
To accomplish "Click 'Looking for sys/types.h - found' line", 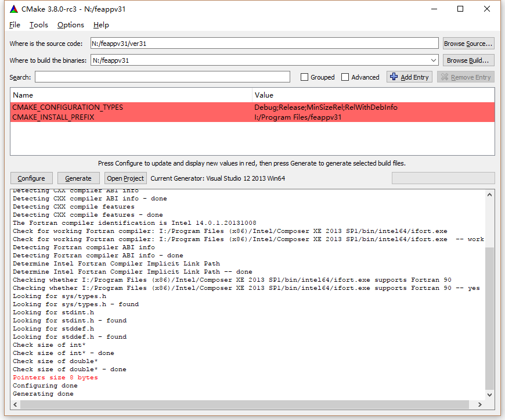I will [x=75, y=304].
